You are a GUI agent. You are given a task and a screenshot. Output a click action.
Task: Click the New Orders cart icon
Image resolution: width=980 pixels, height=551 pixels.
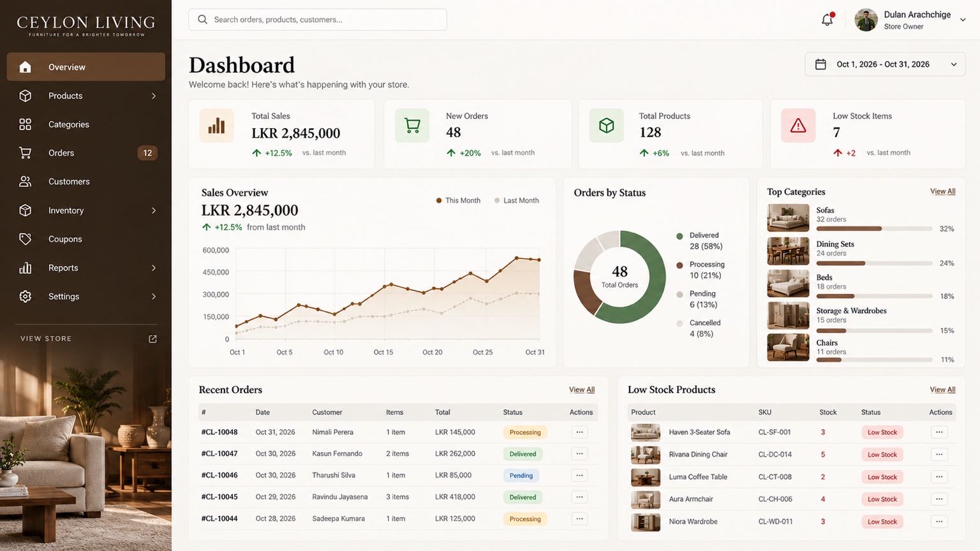(412, 125)
